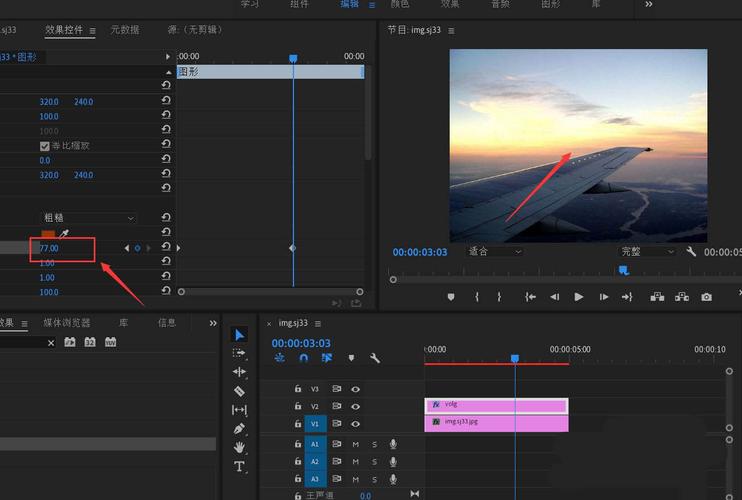Screen dimensions: 742x500
Task: Switch to the 元数据 tab
Action: click(x=125, y=31)
